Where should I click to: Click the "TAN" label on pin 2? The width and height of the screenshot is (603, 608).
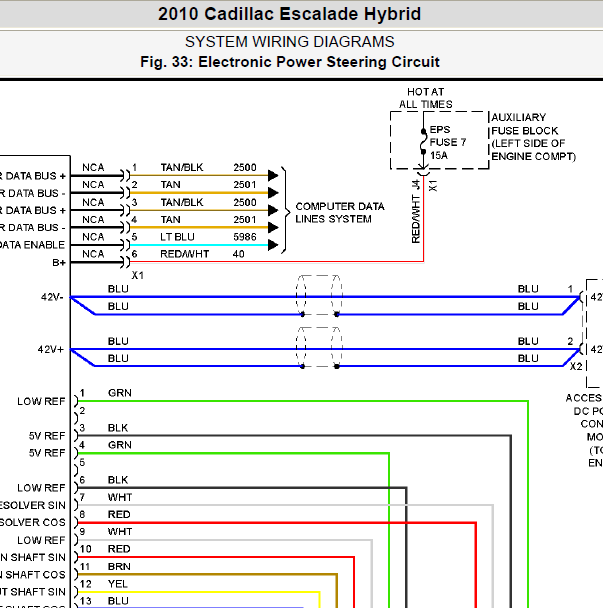pos(171,185)
